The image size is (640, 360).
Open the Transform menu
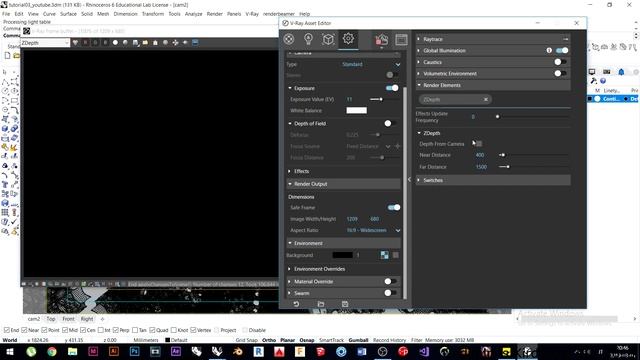pos(153,14)
